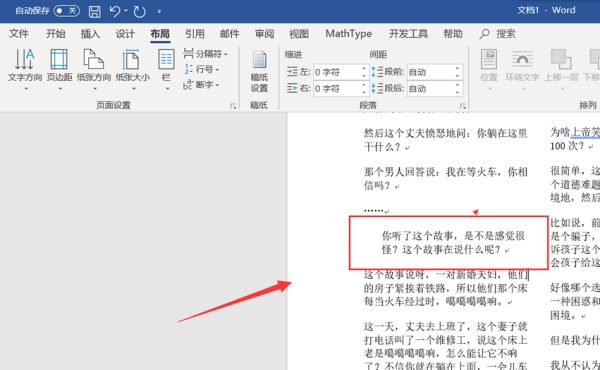This screenshot has width=600, height=370.
Task: Adjust the 段前 spacing spinner arrows
Action: tap(457, 72)
